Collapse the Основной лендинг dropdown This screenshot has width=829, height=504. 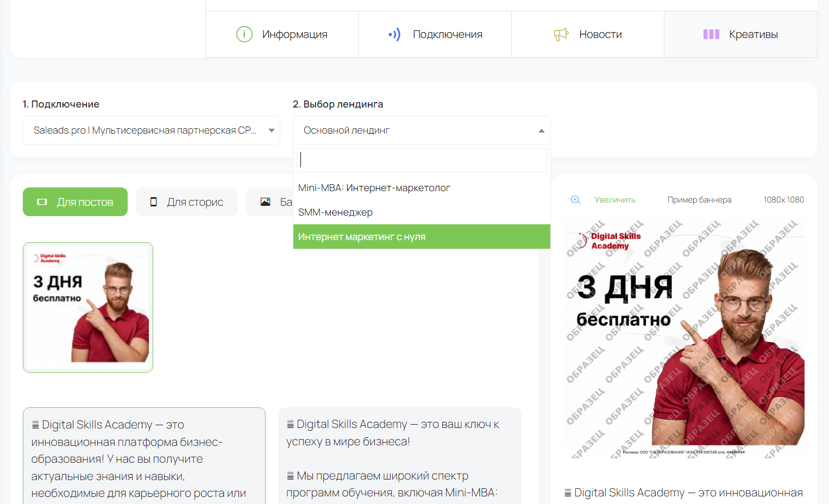pyautogui.click(x=422, y=130)
